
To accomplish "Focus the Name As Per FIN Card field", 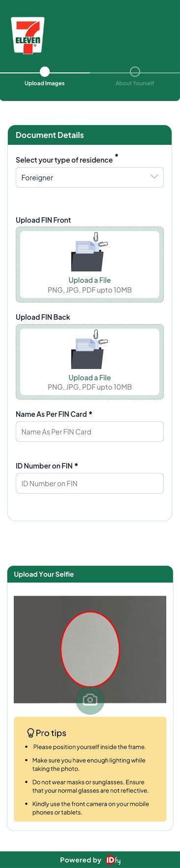I will click(x=90, y=432).
